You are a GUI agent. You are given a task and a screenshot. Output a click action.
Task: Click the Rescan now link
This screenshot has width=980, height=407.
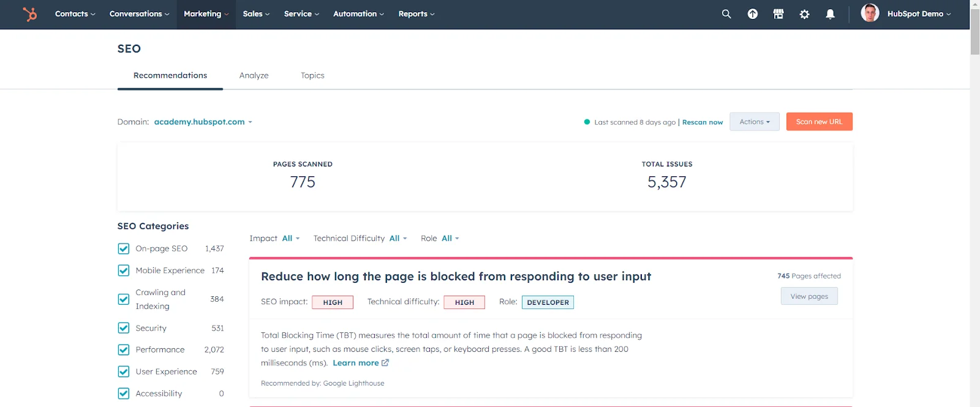(703, 122)
